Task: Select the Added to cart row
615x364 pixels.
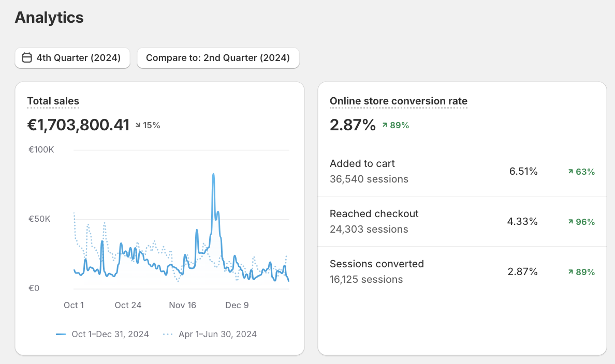Action: (x=462, y=171)
